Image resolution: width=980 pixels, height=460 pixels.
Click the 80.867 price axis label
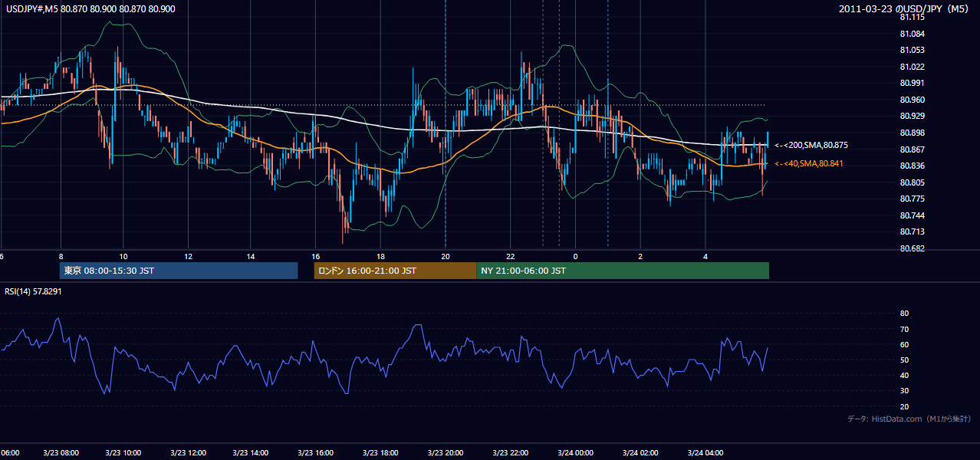(x=913, y=149)
